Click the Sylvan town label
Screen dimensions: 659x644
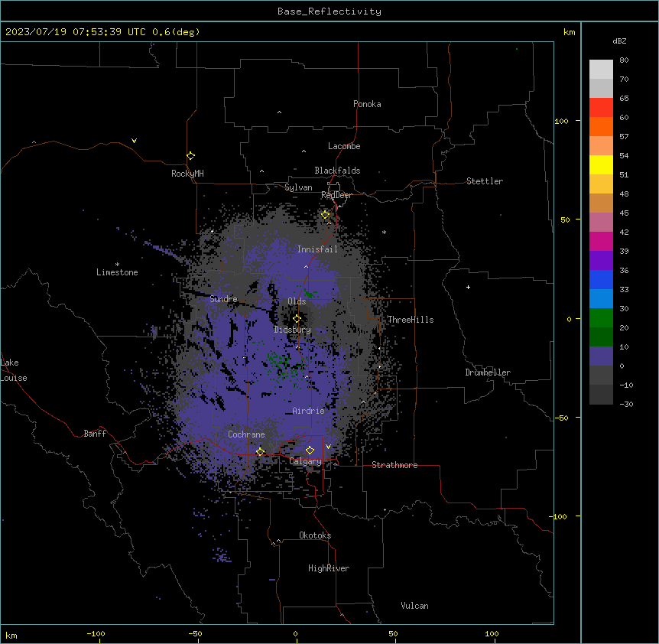tap(298, 187)
